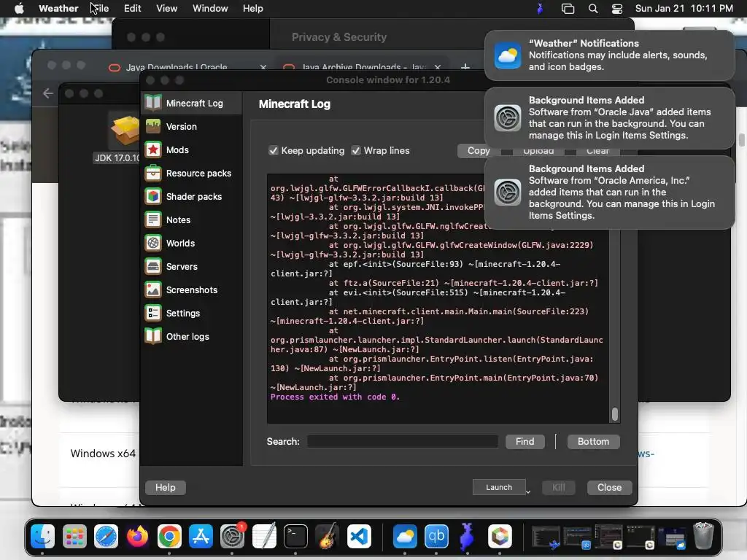Copy the Minecraft log

[479, 150]
